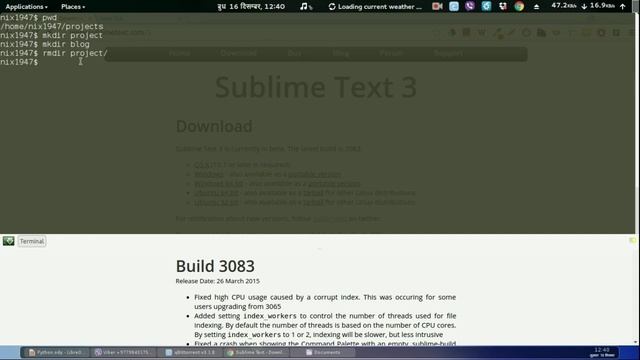
Task: Switch to the Documents taskbar window
Action: (x=323, y=352)
